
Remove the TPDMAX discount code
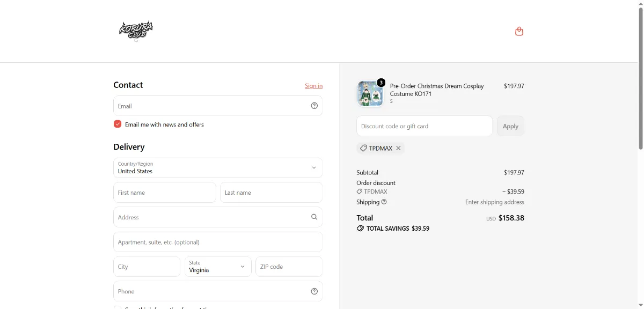[398, 148]
